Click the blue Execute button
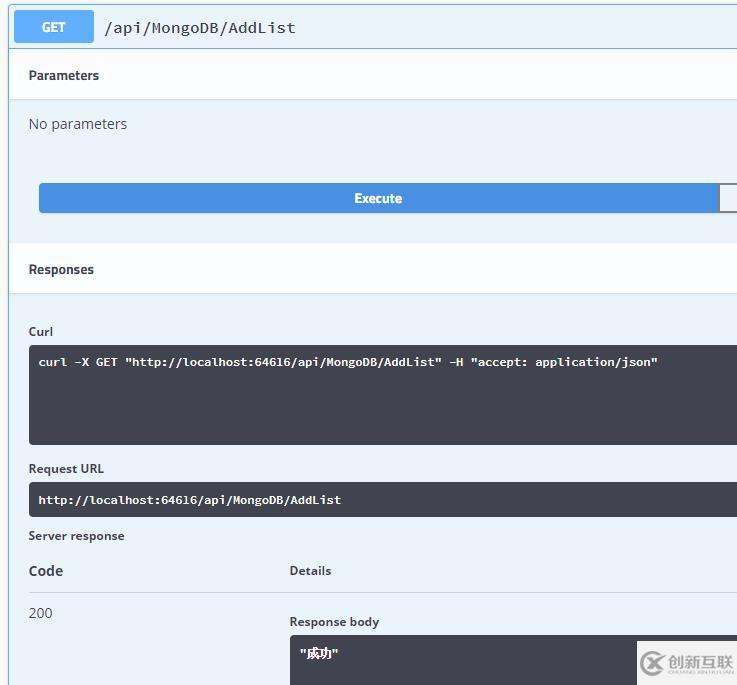Screen dimensions: 737x685 378,198
